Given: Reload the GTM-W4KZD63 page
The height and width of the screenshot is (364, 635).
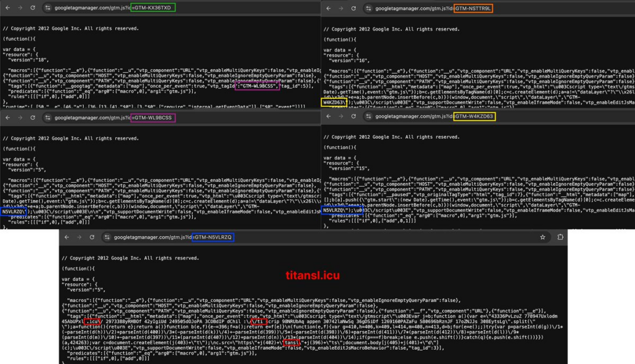Looking at the screenshot, I should [x=354, y=117].
